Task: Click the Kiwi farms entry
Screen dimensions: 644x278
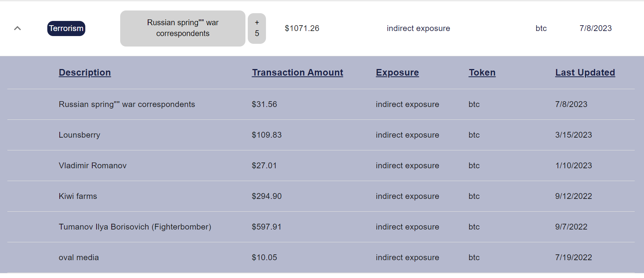Action: [78, 196]
